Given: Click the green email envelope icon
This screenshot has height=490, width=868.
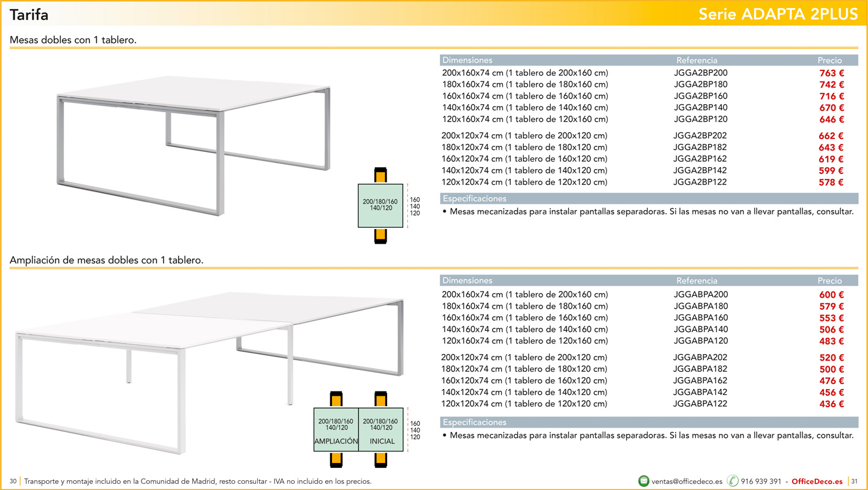Looking at the screenshot, I should 643,481.
